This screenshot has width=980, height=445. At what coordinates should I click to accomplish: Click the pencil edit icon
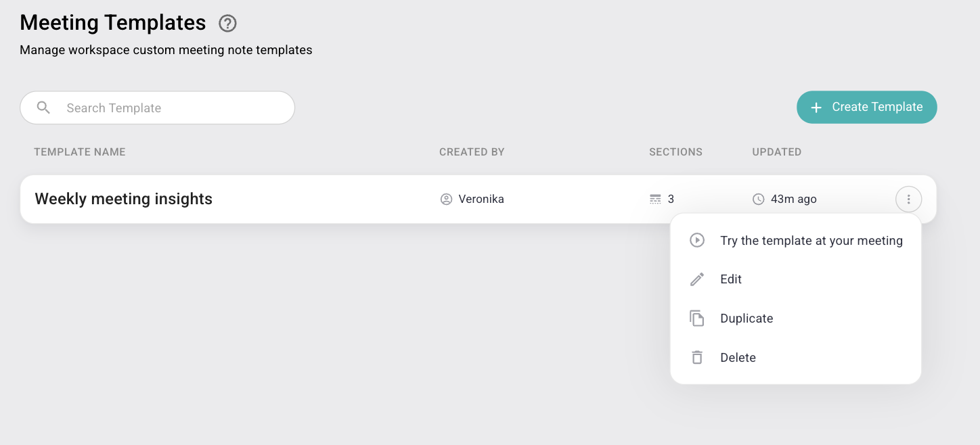(x=697, y=279)
